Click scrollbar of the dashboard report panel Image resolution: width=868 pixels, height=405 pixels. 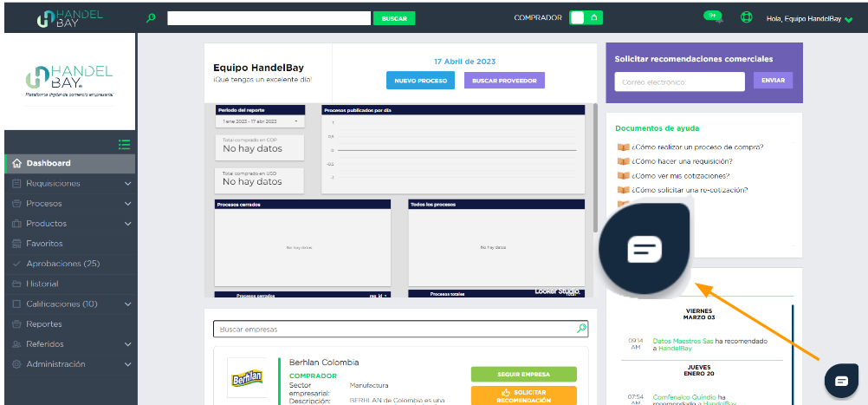(595, 167)
